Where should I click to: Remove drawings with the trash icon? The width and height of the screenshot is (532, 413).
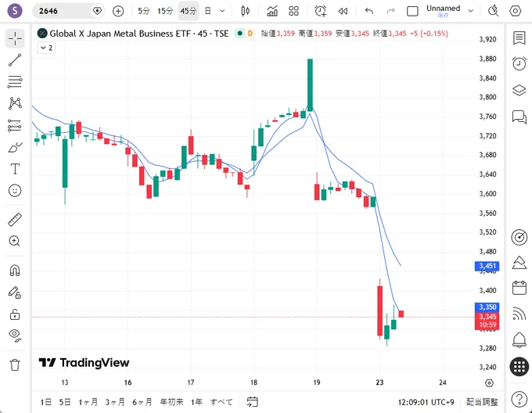pos(15,365)
